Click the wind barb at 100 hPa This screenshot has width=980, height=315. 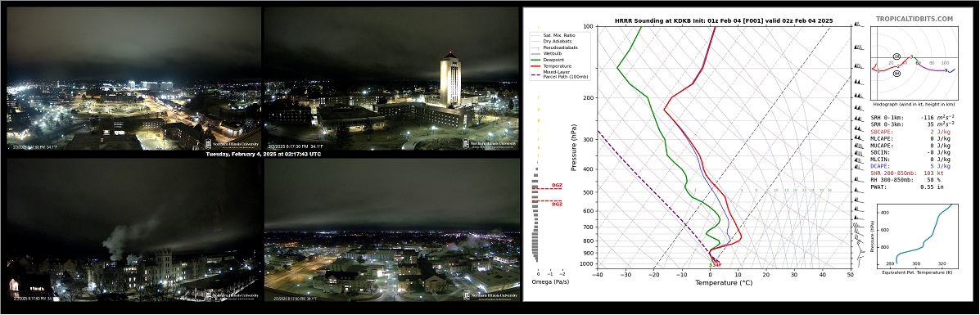858,25
